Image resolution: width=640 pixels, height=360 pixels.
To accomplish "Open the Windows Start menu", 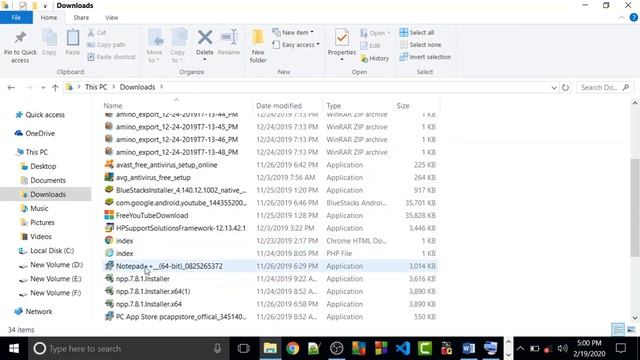I will 14,349.
